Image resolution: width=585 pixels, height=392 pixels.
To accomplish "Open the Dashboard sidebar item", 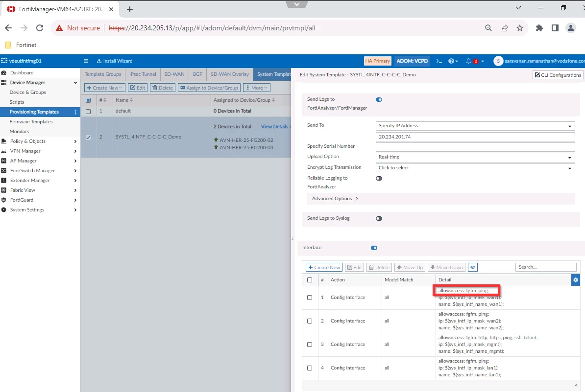I will (22, 72).
